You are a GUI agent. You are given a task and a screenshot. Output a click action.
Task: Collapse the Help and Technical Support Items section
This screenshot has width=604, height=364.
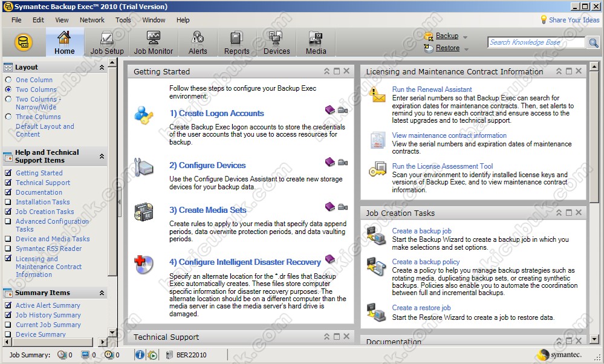point(102,156)
